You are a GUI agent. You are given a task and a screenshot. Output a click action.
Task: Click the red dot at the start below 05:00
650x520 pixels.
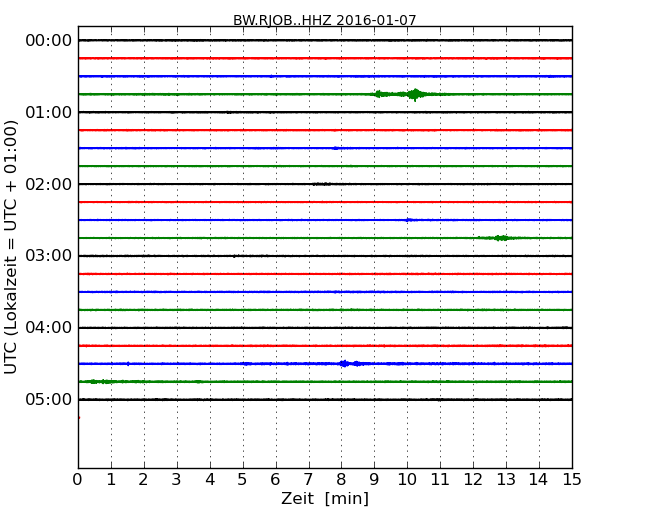pyautogui.click(x=79, y=418)
